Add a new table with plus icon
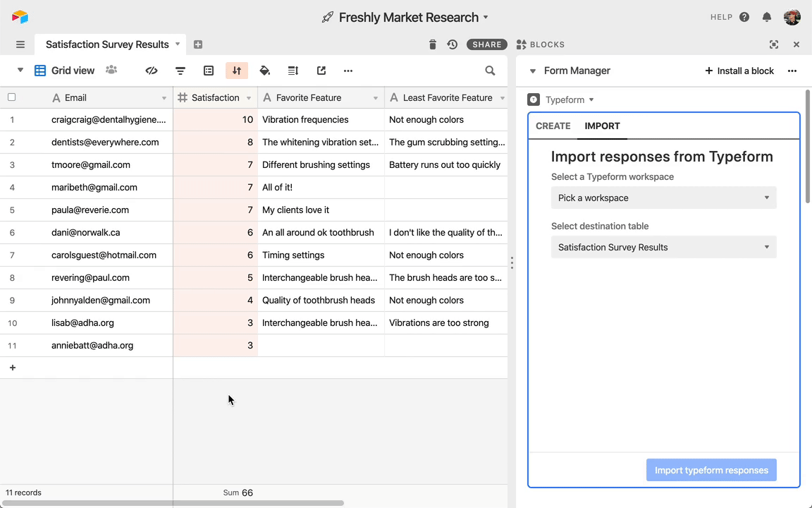 [198, 44]
